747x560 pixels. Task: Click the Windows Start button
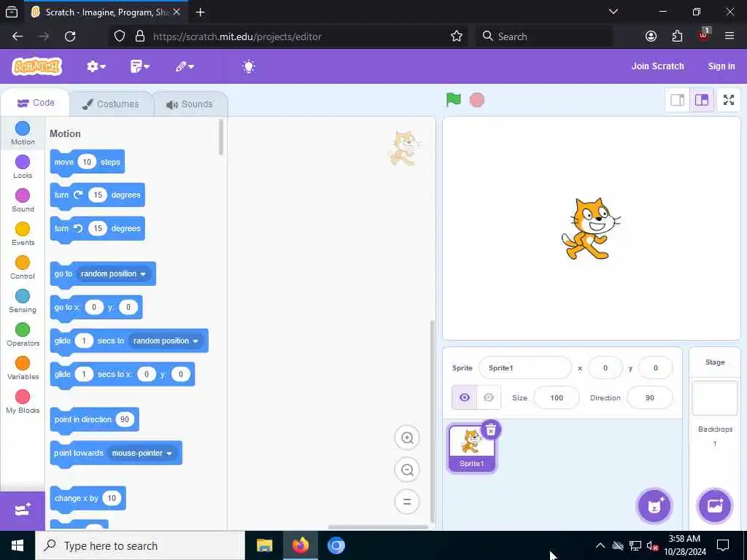point(18,545)
